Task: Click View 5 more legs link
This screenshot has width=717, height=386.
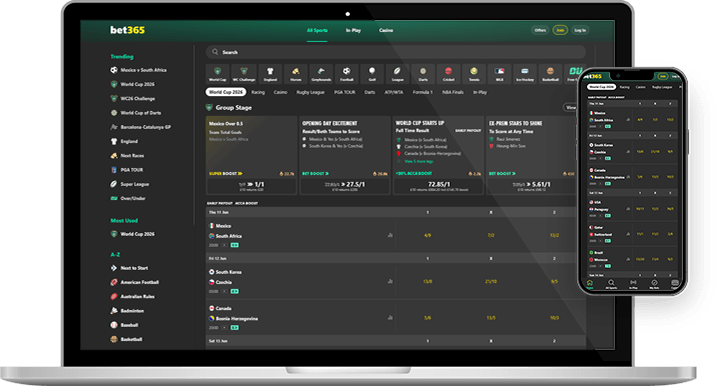Action: [418, 161]
